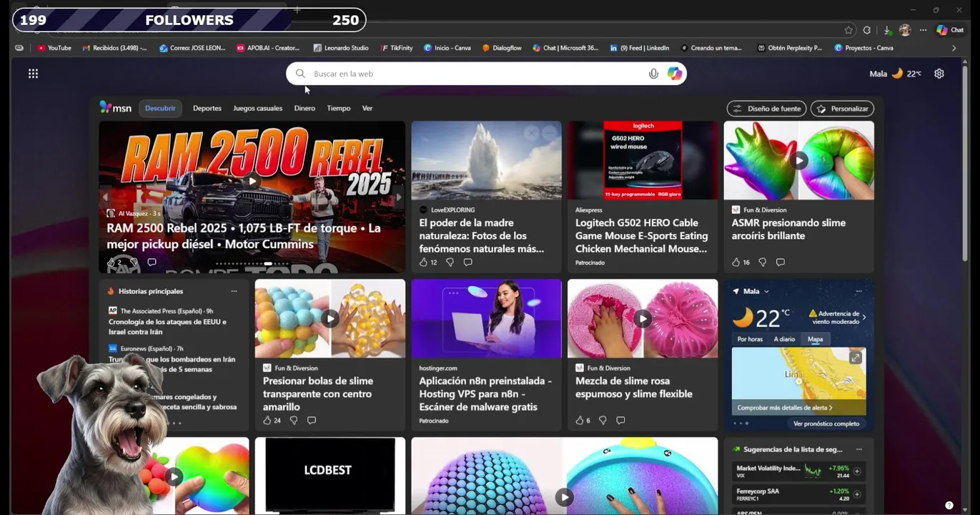Image resolution: width=980 pixels, height=515 pixels.
Task: Comment on Presionar bolas de slime card
Action: tap(311, 421)
